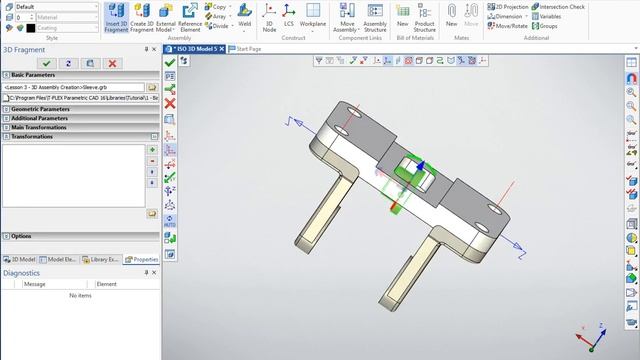Toggle the AUTO mode automenu button
The image size is (640, 360).
tap(170, 221)
